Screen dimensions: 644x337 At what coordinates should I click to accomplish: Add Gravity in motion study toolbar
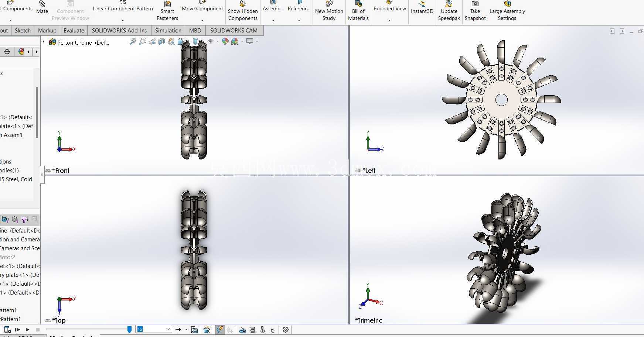click(x=273, y=330)
